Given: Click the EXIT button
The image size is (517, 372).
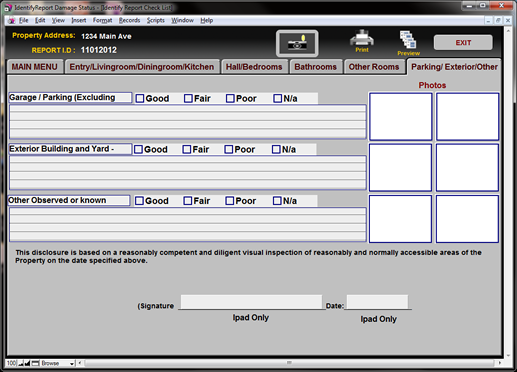Looking at the screenshot, I should pos(463,43).
